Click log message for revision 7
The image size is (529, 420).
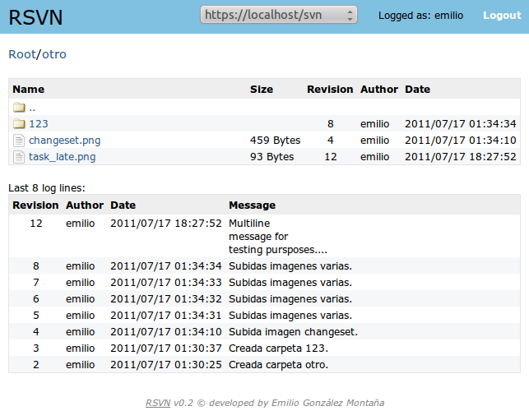(290, 283)
